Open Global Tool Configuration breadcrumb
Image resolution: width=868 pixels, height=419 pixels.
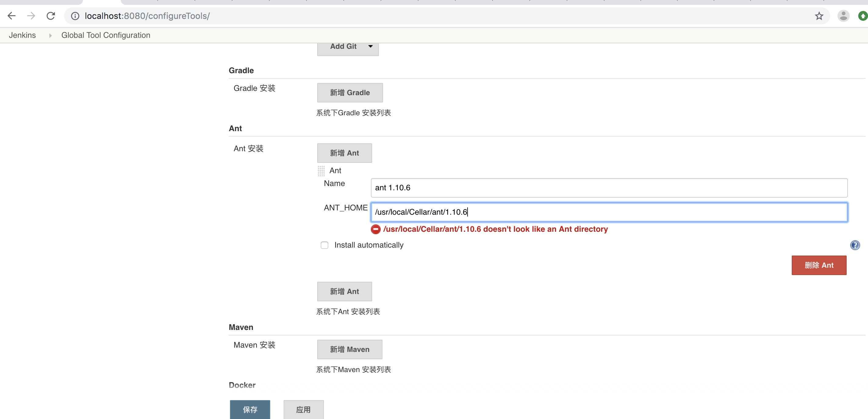coord(106,35)
